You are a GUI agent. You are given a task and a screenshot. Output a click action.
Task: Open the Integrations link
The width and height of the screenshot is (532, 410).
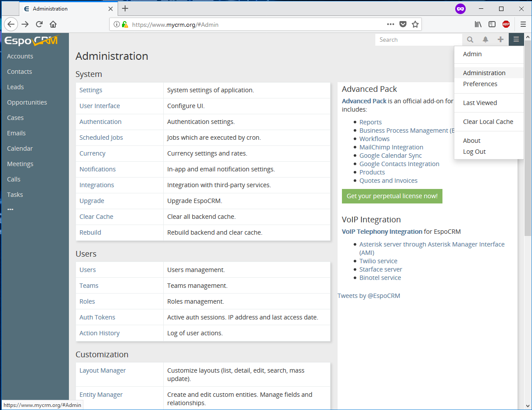97,185
